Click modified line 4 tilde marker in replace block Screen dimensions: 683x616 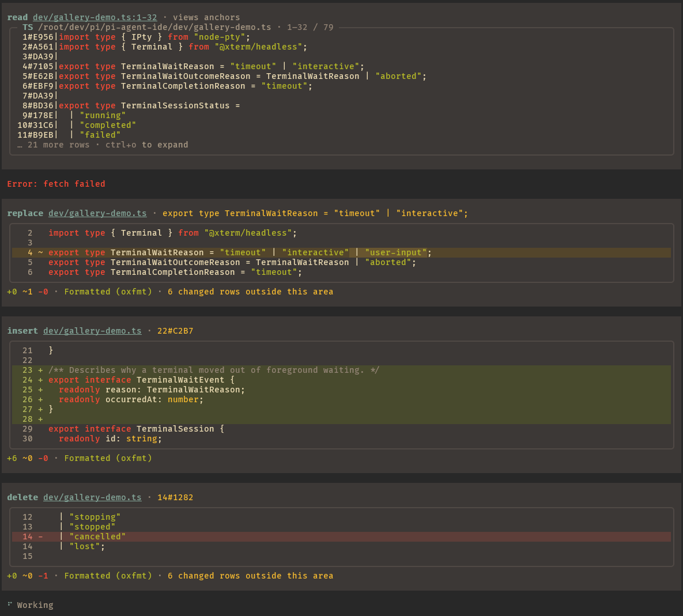click(40, 252)
